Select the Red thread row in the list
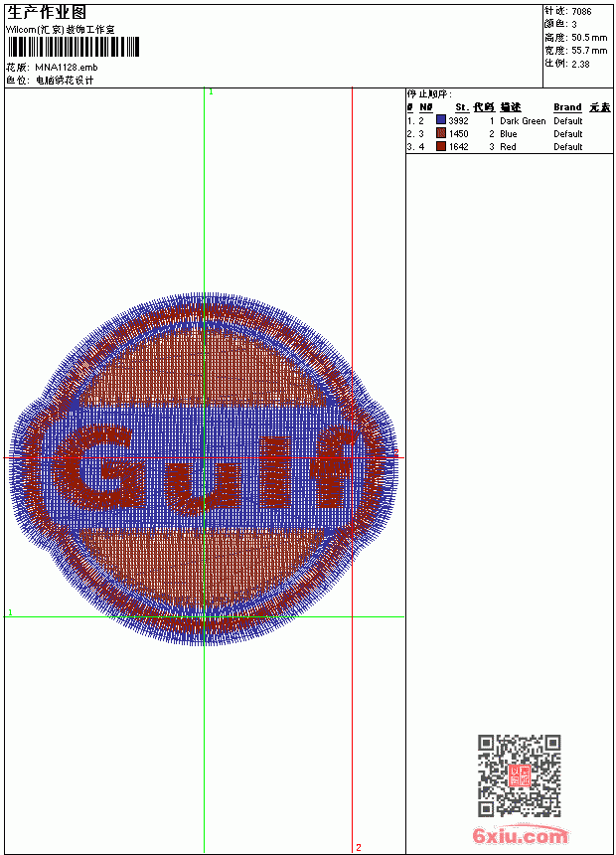This screenshot has height=855, width=616. (x=509, y=147)
